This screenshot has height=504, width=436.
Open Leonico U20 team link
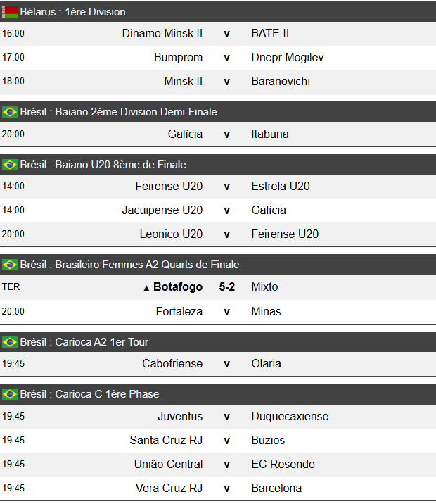click(171, 234)
